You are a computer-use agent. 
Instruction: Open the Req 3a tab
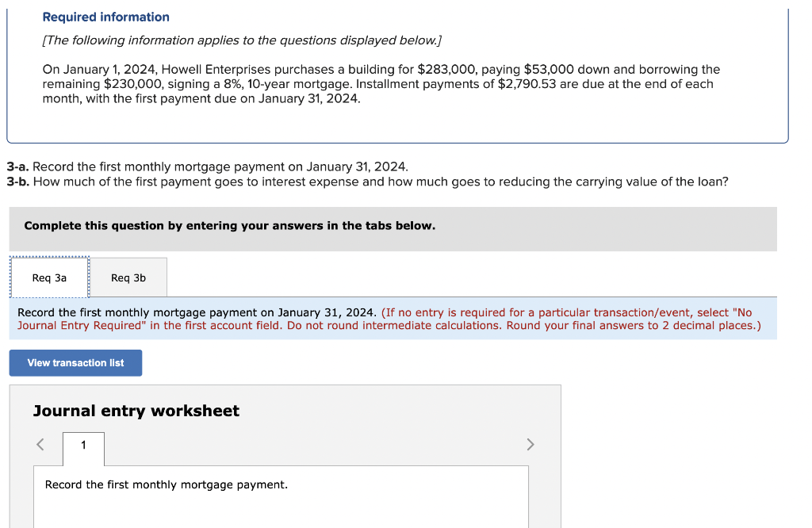pos(49,277)
